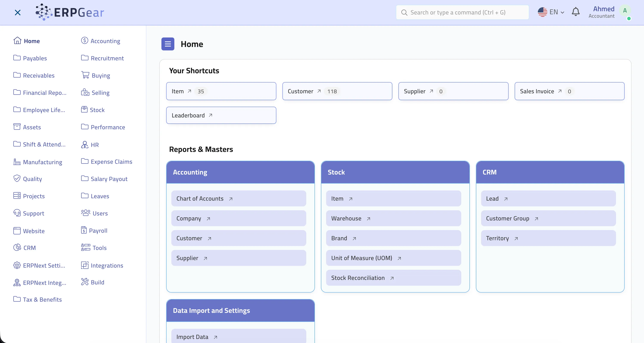The width and height of the screenshot is (644, 343).
Task: Click the Reports & Masters heading
Action: [x=201, y=149]
